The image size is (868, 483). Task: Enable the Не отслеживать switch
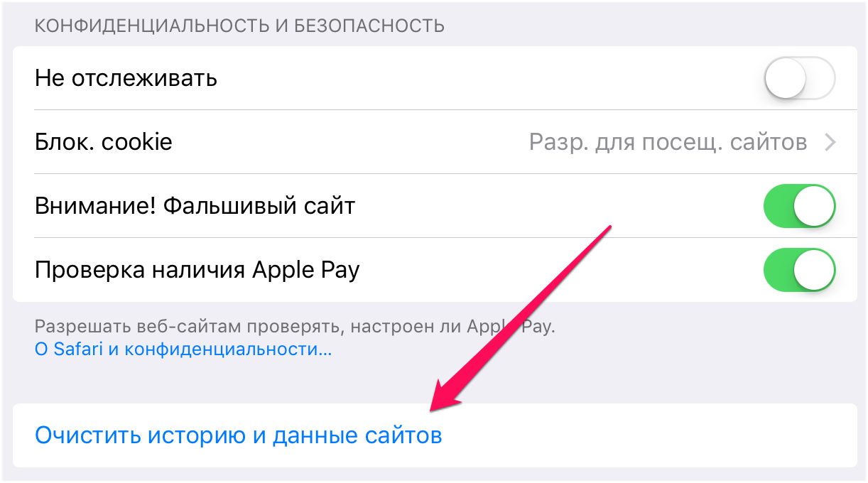point(799,78)
